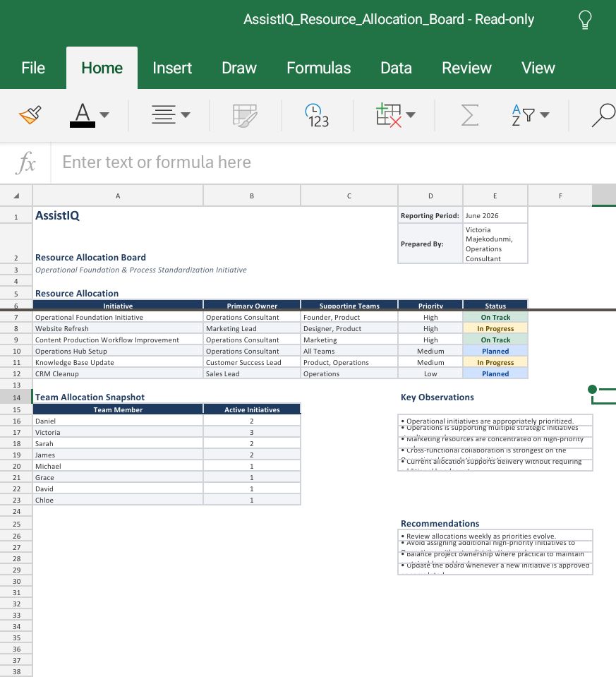Viewport: 616px width, 677px height.
Task: Click the Sales Lead cell
Action: tap(252, 373)
